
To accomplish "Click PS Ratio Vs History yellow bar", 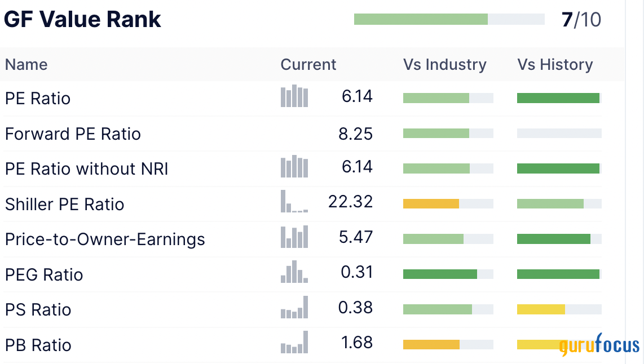I will click(x=541, y=309).
